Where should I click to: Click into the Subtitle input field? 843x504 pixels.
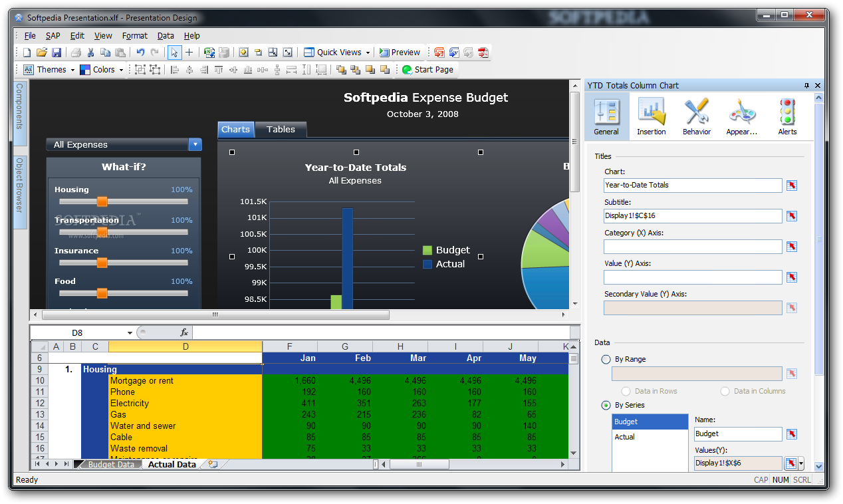[x=693, y=216]
